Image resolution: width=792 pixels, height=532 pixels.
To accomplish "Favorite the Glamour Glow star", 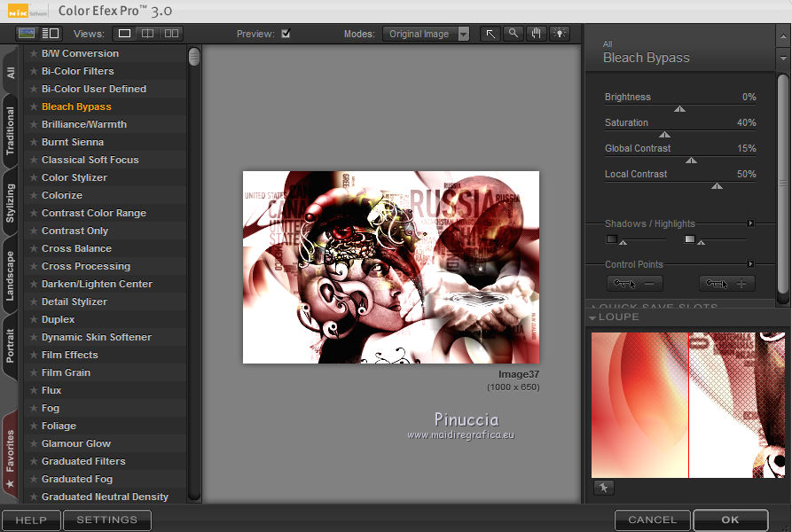I will pyautogui.click(x=34, y=443).
